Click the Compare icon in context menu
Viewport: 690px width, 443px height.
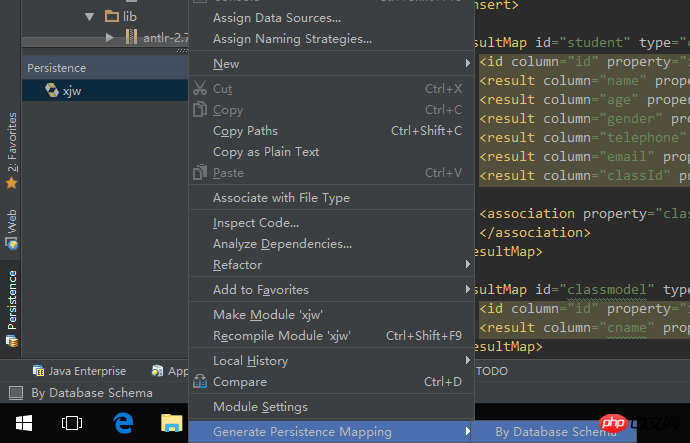198,382
